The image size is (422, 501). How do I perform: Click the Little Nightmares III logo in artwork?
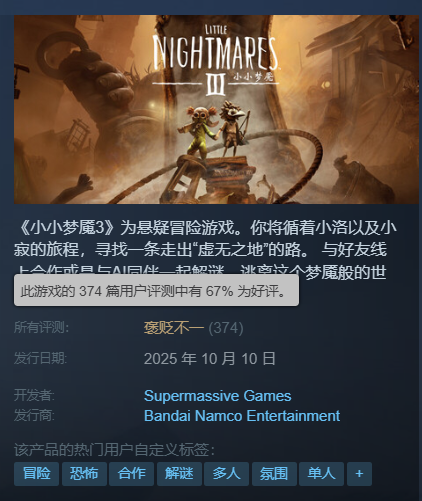coord(216,60)
